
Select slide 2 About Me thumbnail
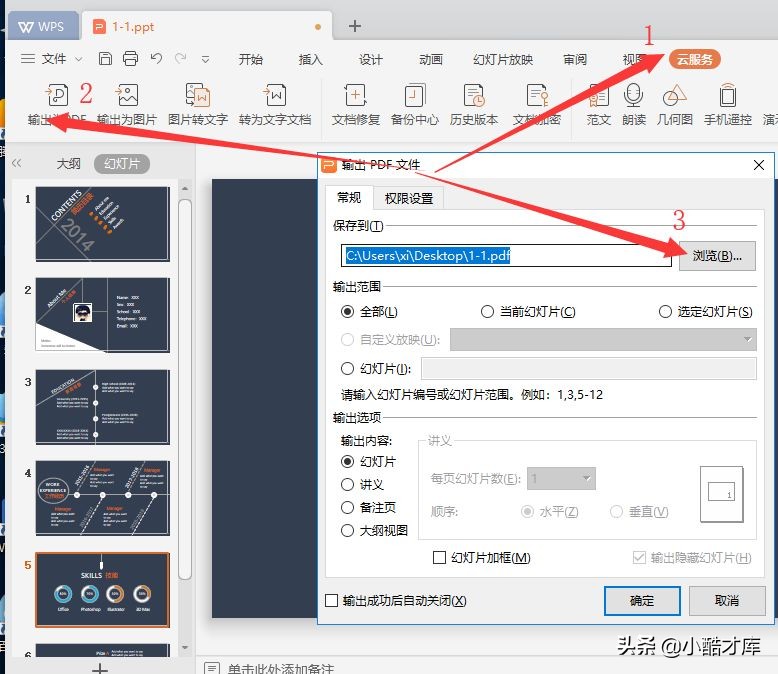pos(103,315)
